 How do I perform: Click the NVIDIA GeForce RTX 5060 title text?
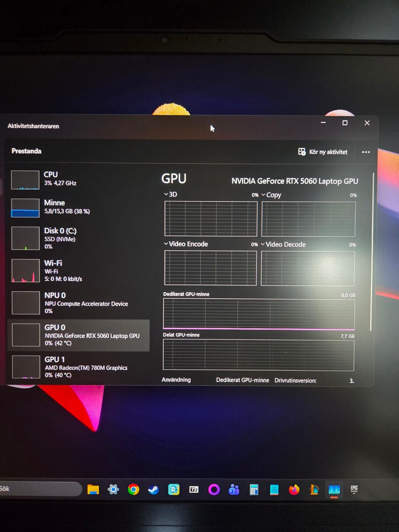295,181
